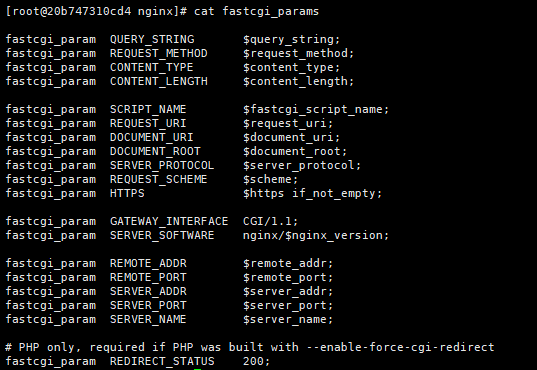Click the $fastcgi_script_name; value
The width and height of the screenshot is (537, 370).
point(316,110)
